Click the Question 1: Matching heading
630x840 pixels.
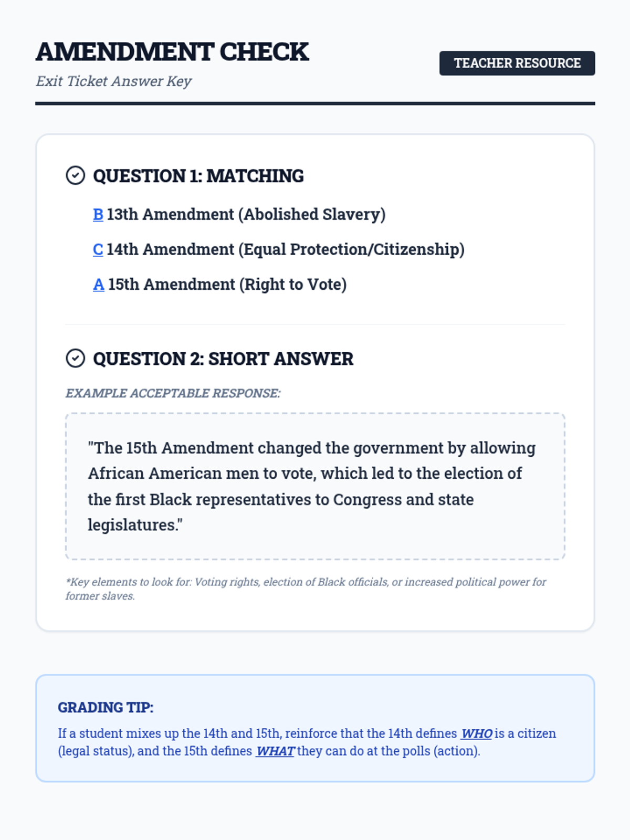(x=198, y=176)
